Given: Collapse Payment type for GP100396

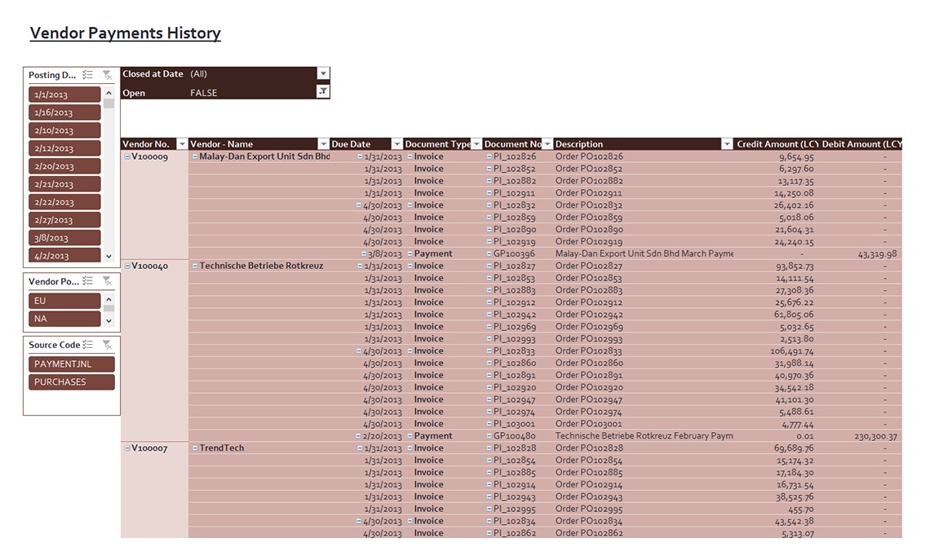Looking at the screenshot, I should (x=410, y=254).
